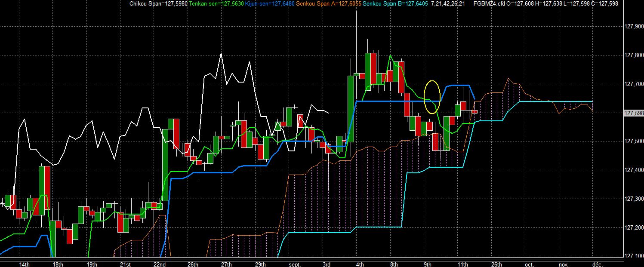Viewport: 644px width, 267px height.
Task: Select the yellow ellipse annotation on chart
Action: [x=432, y=97]
